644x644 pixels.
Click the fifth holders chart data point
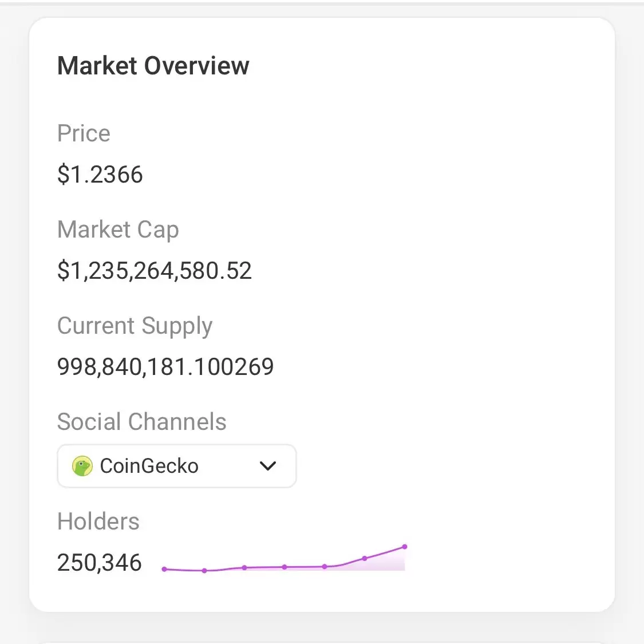pos(325,566)
